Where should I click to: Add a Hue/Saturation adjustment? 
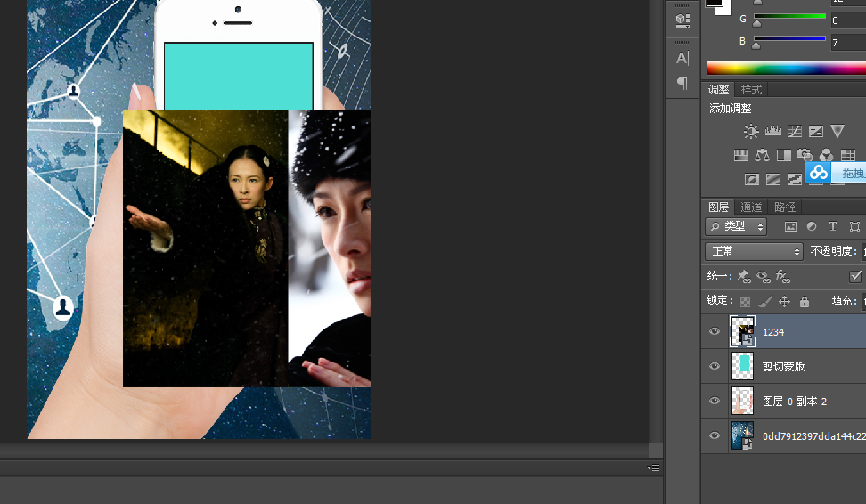[x=740, y=155]
